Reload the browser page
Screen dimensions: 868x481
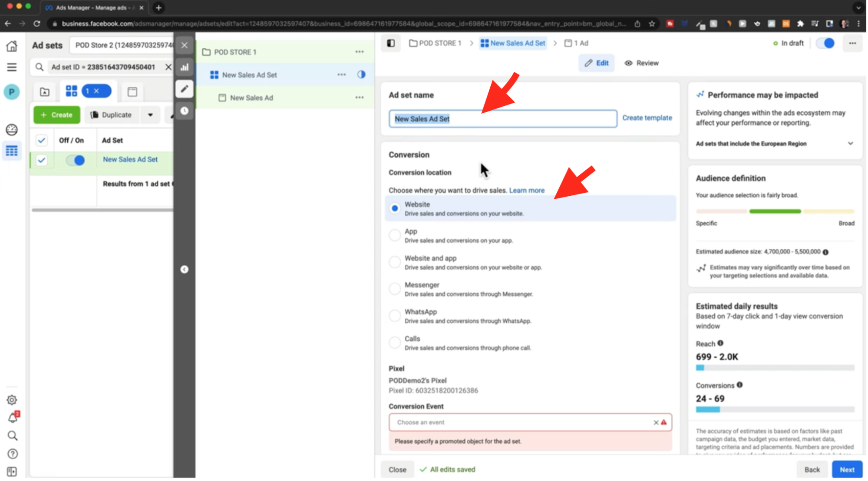pos(37,24)
